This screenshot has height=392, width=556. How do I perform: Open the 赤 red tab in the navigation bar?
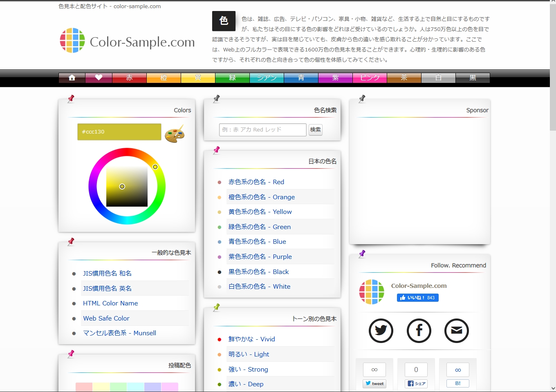[129, 78]
